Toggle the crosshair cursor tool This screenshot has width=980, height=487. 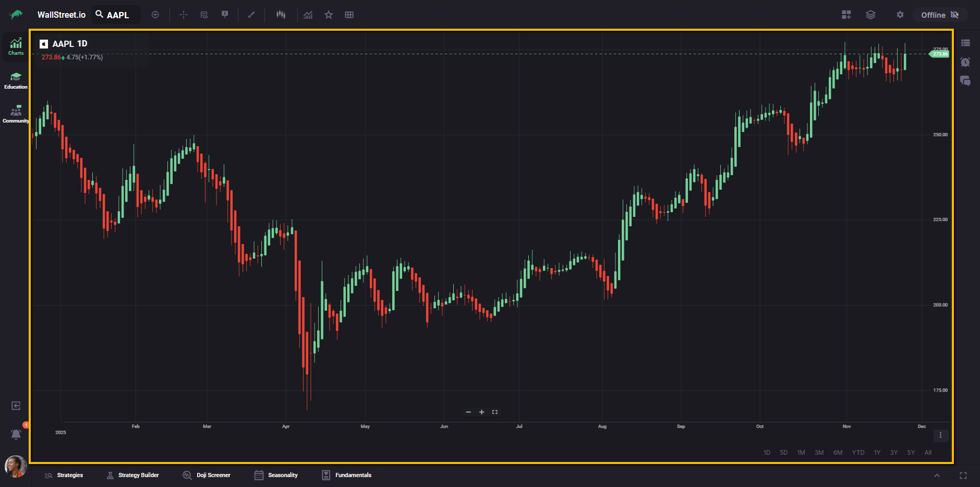pyautogui.click(x=184, y=15)
